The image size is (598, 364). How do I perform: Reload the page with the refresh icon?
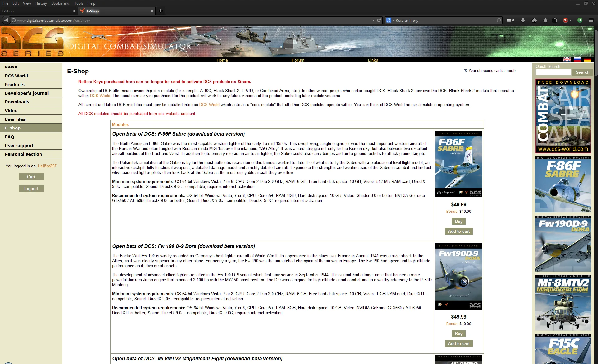(x=379, y=20)
